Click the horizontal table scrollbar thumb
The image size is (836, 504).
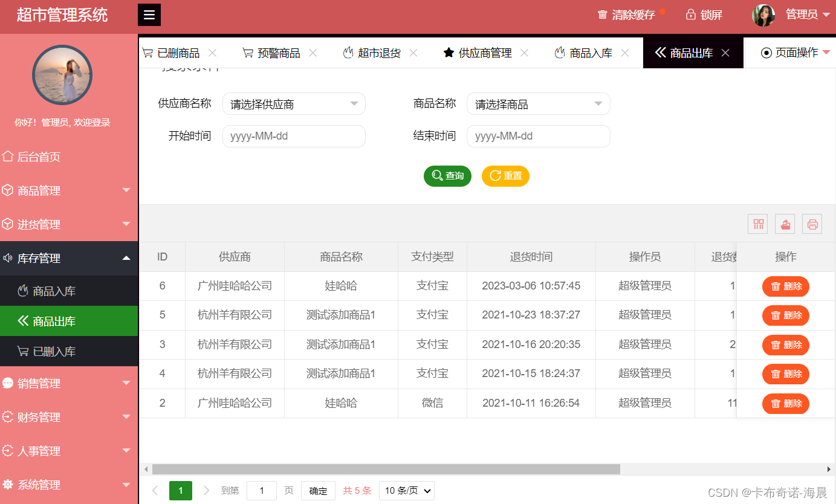coord(386,470)
